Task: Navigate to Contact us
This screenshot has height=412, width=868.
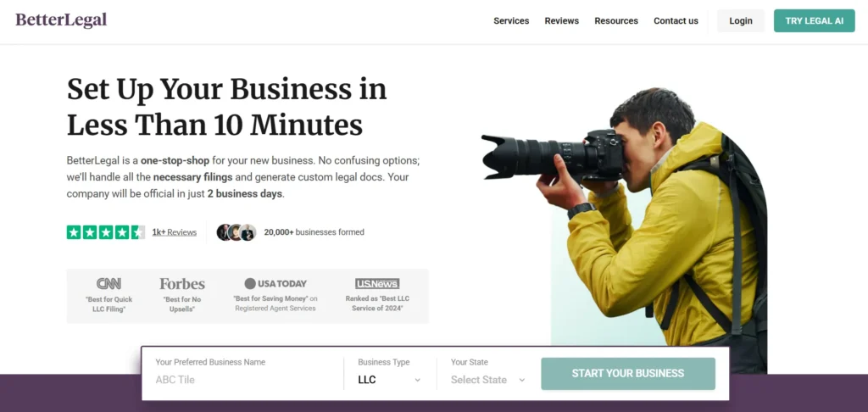Action: pyautogui.click(x=676, y=21)
